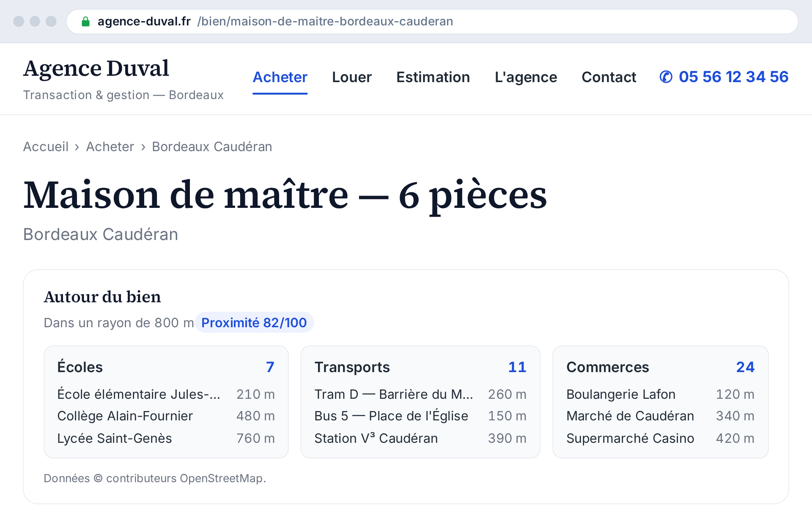Click the Bordeaux Caudéran subtitle under the title
This screenshot has width=812, height=508.
tap(101, 235)
